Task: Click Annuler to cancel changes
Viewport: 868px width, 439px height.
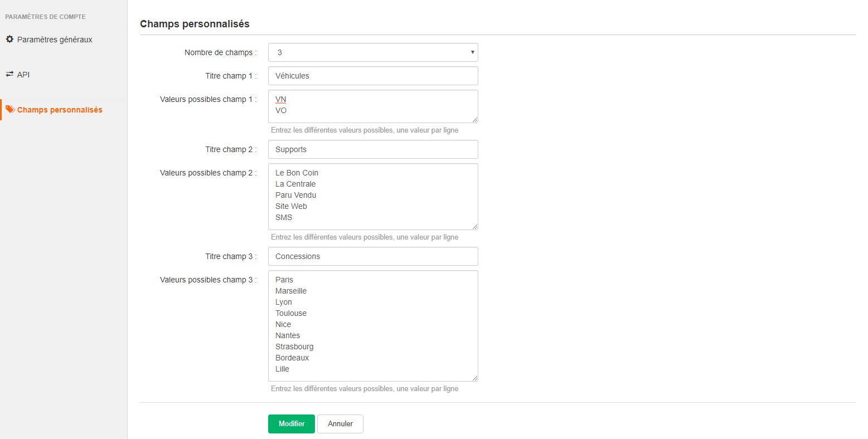Action: click(340, 423)
